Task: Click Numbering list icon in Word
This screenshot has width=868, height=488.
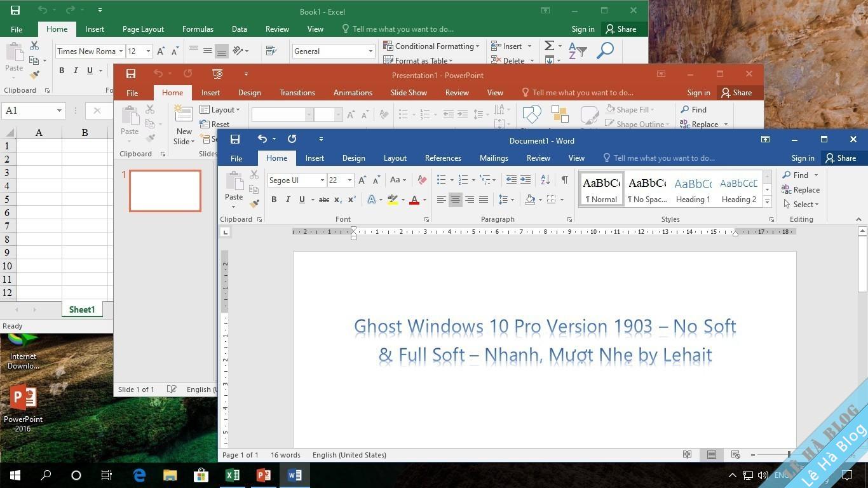Action: pos(463,180)
